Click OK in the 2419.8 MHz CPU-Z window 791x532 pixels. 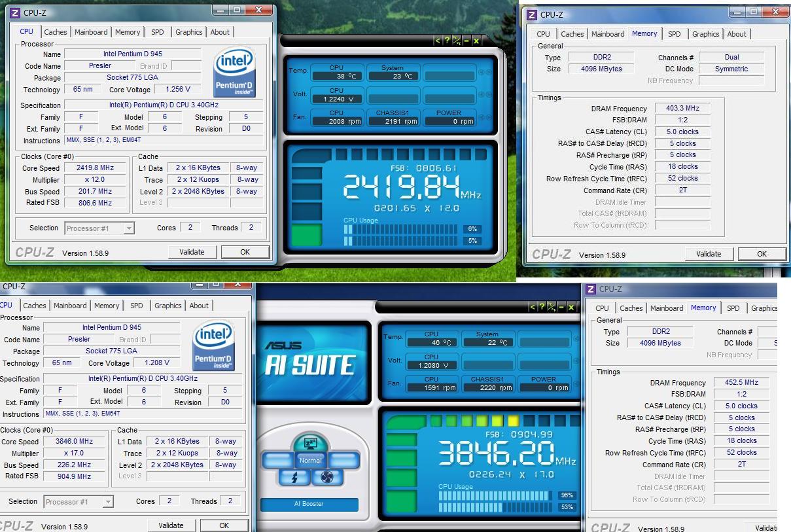pyautogui.click(x=245, y=252)
